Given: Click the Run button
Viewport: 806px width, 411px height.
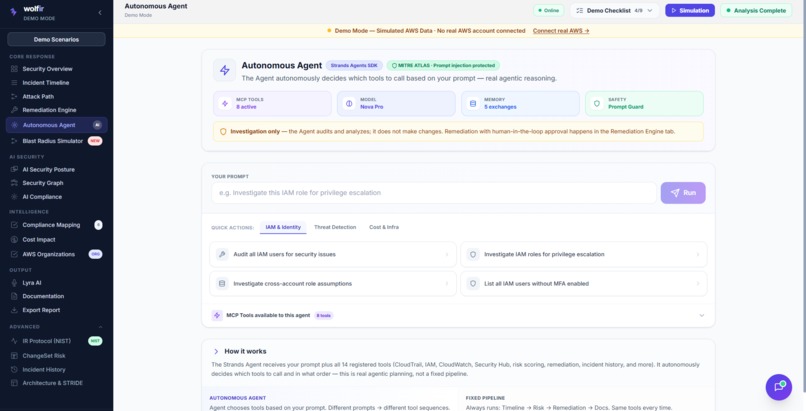Looking at the screenshot, I should 683,193.
